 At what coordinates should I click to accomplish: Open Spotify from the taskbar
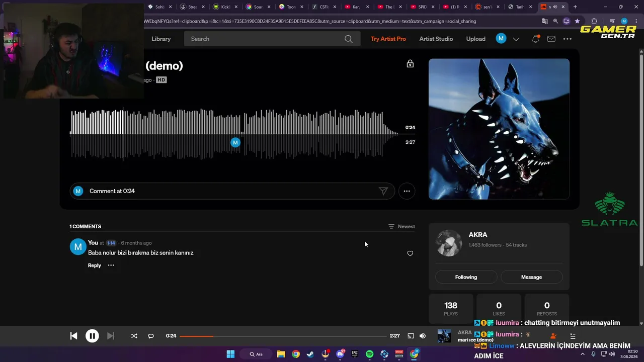coord(370,354)
